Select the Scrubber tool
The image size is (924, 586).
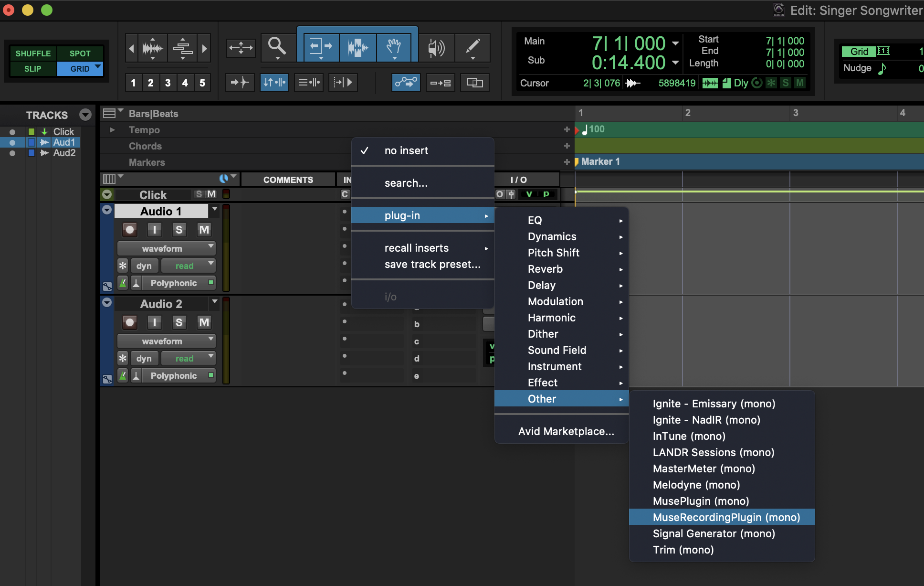click(x=436, y=48)
